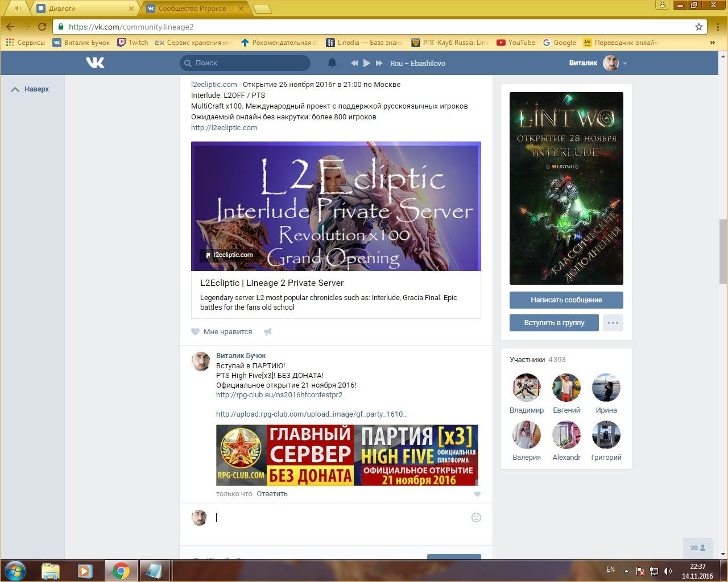The width and height of the screenshot is (728, 582).
Task: Open the Linedia bookmark
Action: tap(365, 43)
